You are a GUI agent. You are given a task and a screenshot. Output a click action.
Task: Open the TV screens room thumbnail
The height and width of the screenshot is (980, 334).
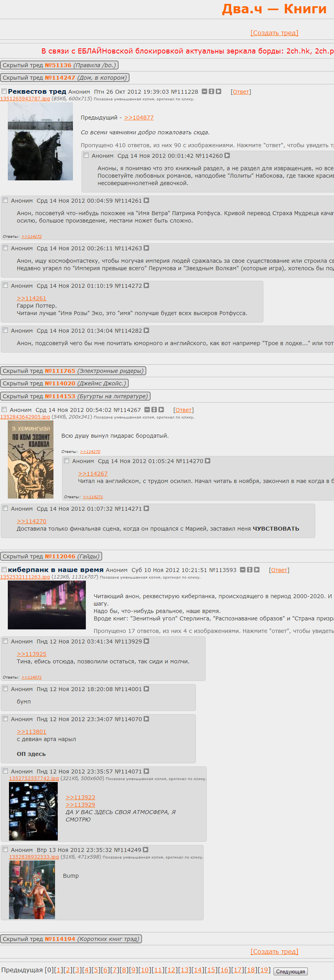pyautogui.click(x=33, y=811)
